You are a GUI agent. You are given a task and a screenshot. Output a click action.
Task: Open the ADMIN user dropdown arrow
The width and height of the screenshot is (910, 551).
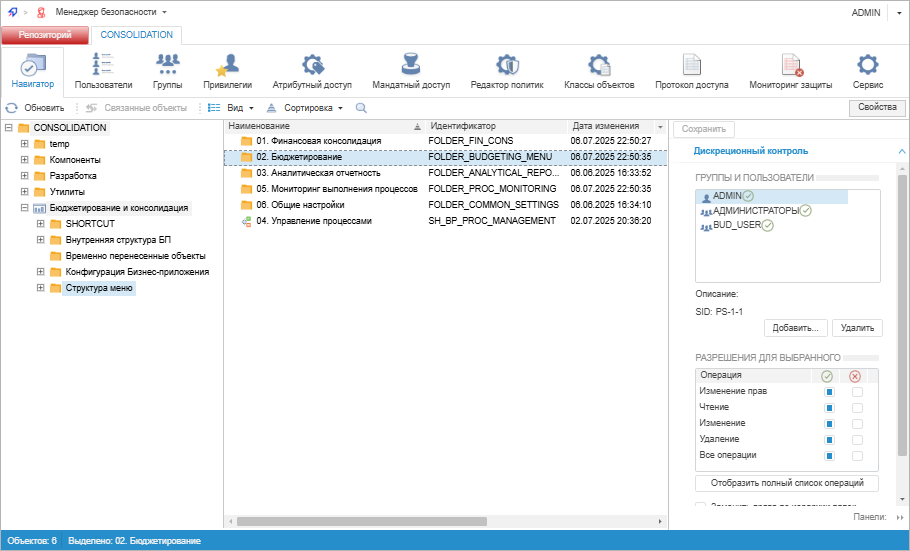pyautogui.click(x=899, y=13)
